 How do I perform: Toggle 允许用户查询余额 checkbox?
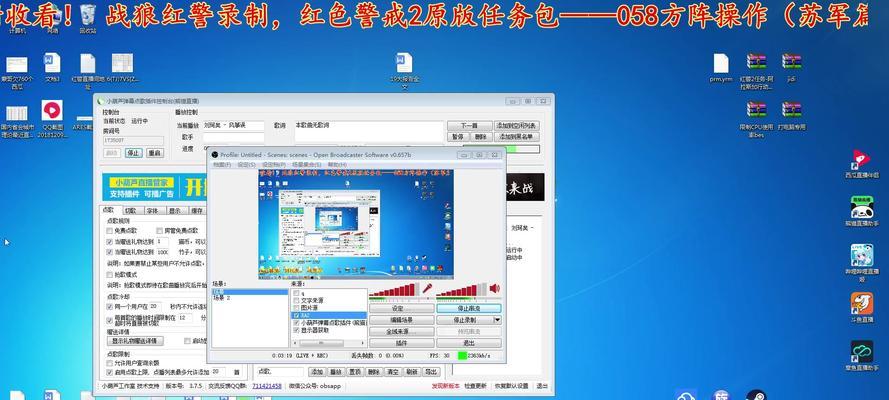point(109,363)
